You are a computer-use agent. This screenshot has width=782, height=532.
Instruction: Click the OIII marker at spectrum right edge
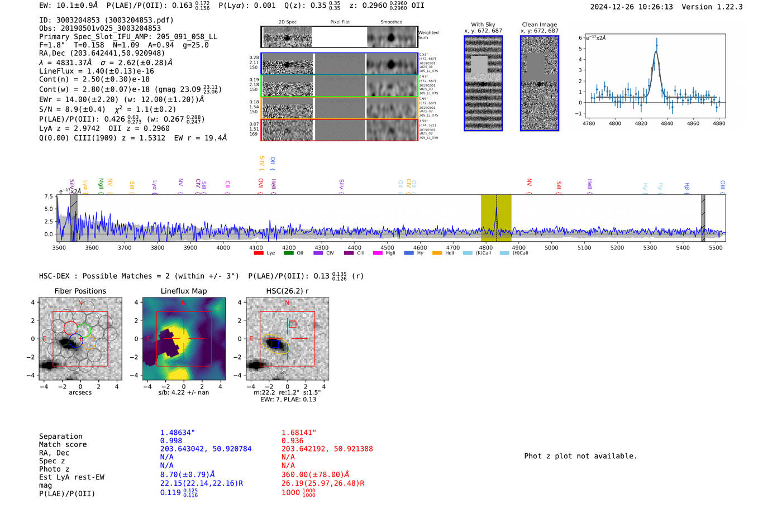pos(722,186)
